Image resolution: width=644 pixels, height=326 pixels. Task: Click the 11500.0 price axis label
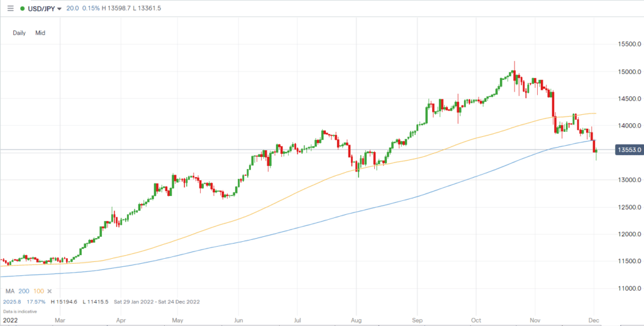(x=630, y=262)
